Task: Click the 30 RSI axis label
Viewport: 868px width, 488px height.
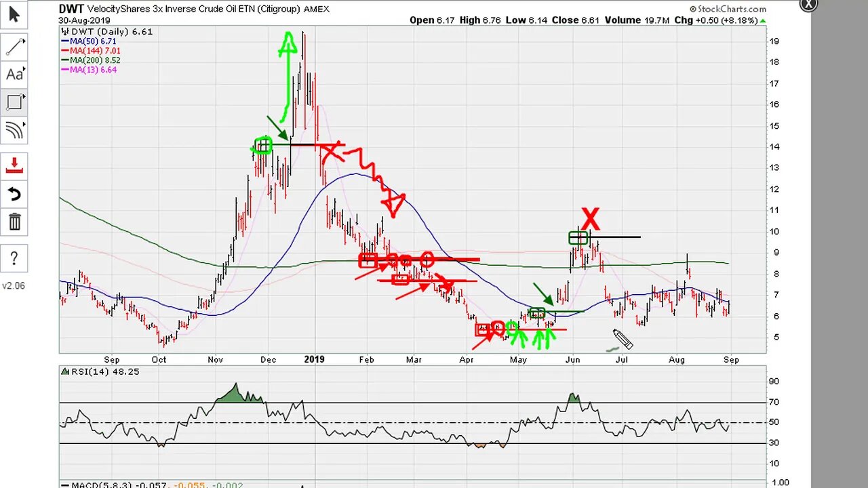Action: (x=774, y=443)
